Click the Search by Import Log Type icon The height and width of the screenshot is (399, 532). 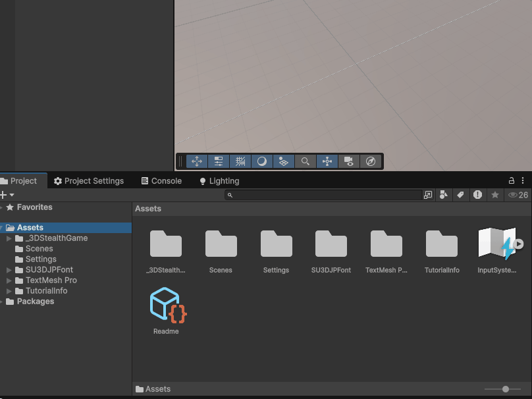coord(477,195)
